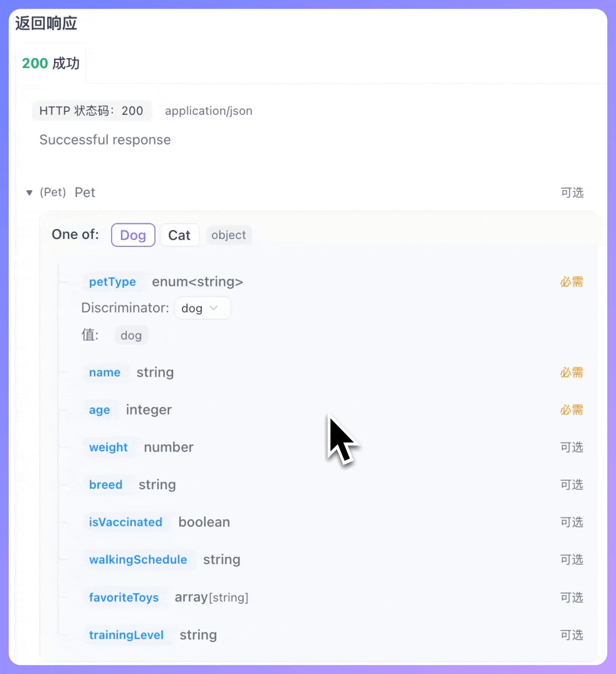Viewport: 616px width, 674px height.
Task: Click the 可选 label next to Pet
Action: click(x=571, y=193)
